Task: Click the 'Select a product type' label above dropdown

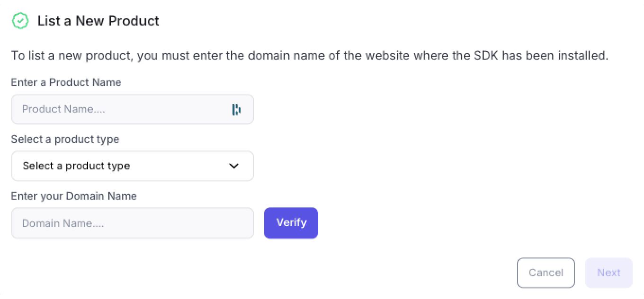Action: click(65, 139)
